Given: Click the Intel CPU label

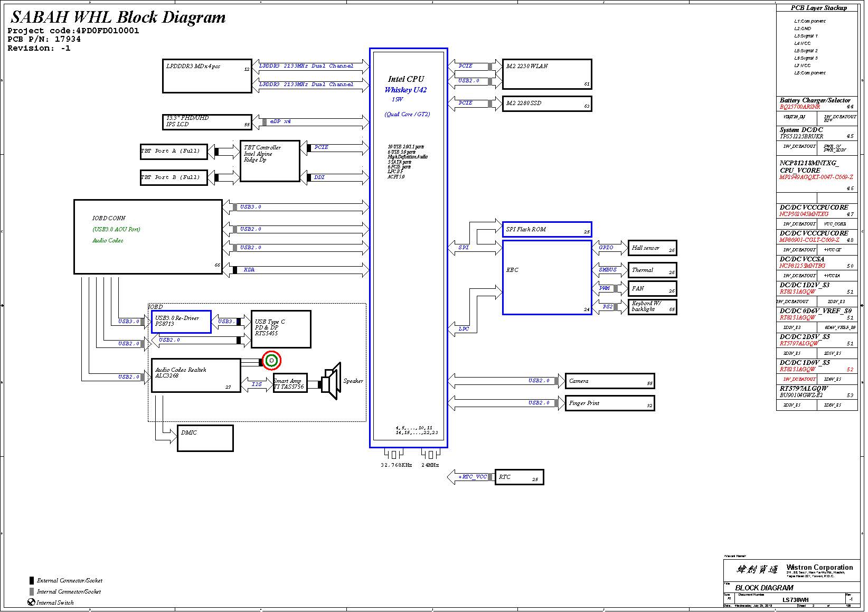Looking at the screenshot, I should (406, 79).
